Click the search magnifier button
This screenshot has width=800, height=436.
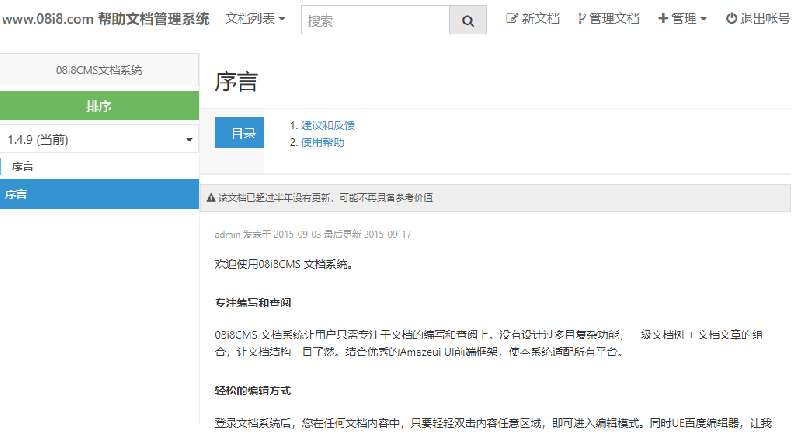tap(468, 20)
